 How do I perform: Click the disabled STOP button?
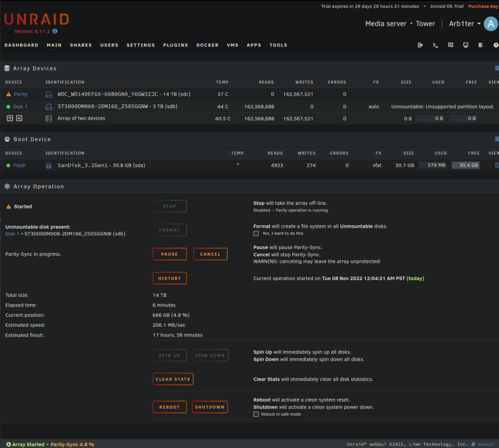(x=170, y=207)
